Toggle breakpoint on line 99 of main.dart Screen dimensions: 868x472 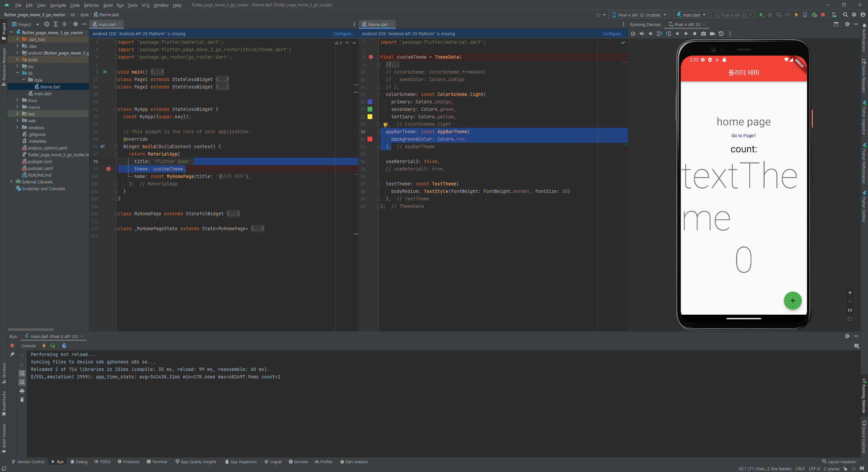108,169
